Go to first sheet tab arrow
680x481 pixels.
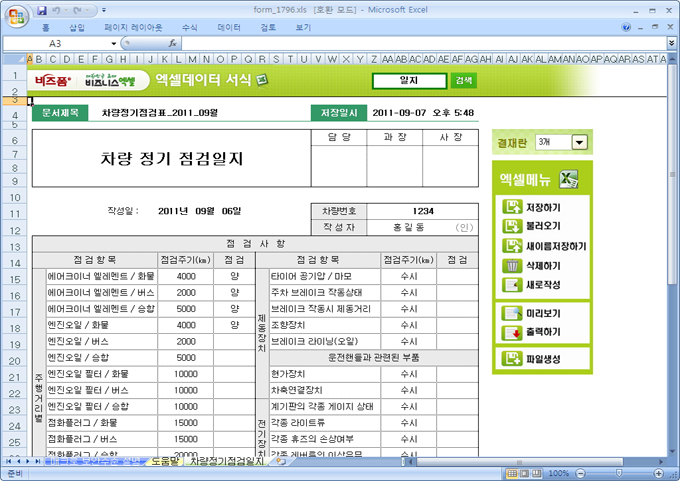tap(8, 461)
